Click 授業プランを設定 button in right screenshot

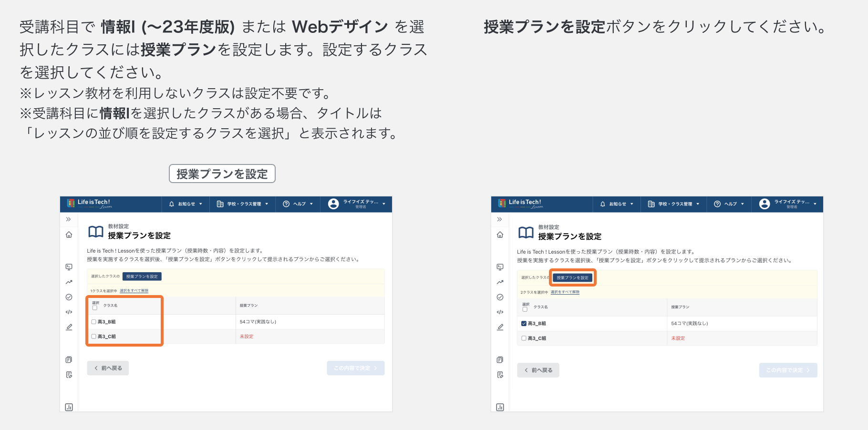tap(572, 277)
